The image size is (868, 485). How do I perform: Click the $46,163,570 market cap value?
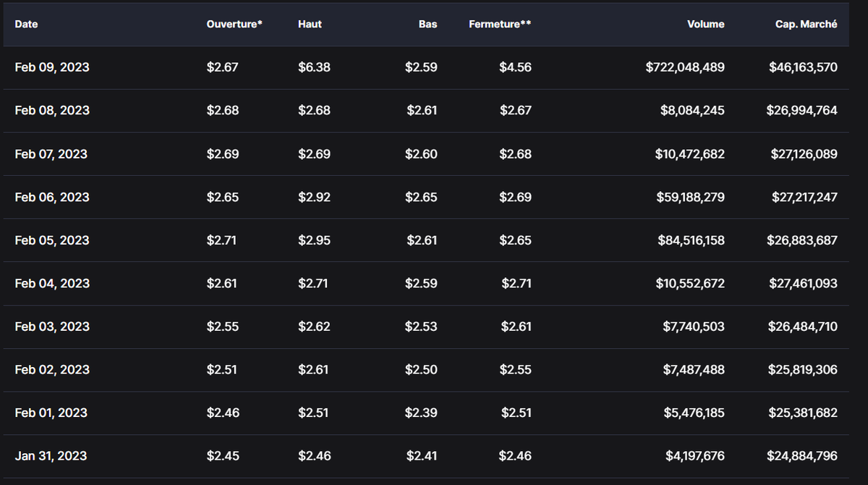coord(803,67)
